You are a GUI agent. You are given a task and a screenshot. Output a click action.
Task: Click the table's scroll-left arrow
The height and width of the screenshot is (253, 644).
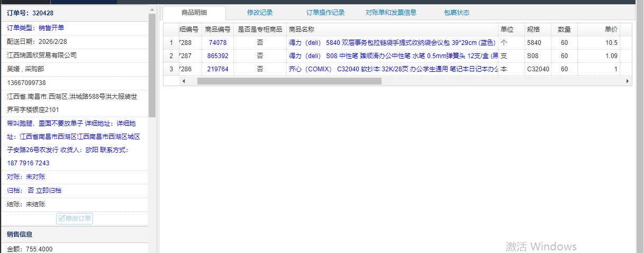click(x=184, y=81)
